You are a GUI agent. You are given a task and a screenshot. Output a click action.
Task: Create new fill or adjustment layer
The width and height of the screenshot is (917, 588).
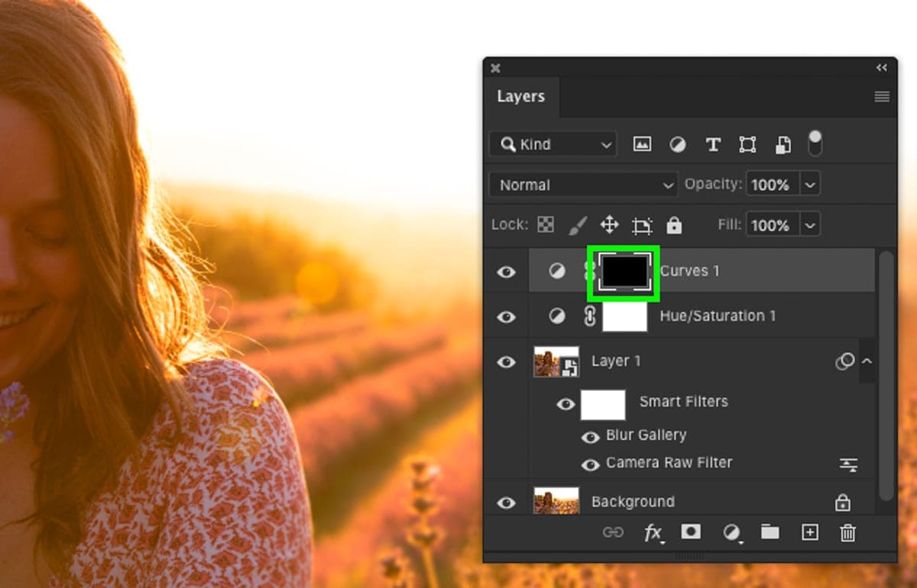point(731,533)
